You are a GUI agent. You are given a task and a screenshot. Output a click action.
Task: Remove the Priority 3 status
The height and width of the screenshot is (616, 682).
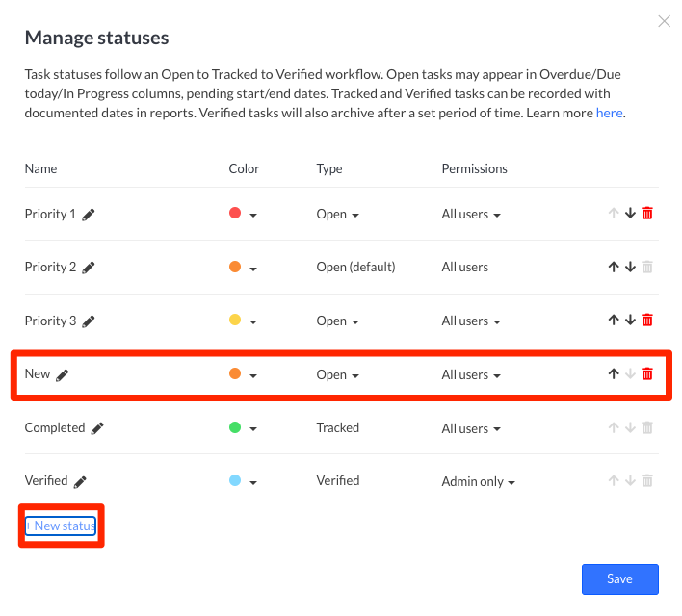pyautogui.click(x=647, y=321)
